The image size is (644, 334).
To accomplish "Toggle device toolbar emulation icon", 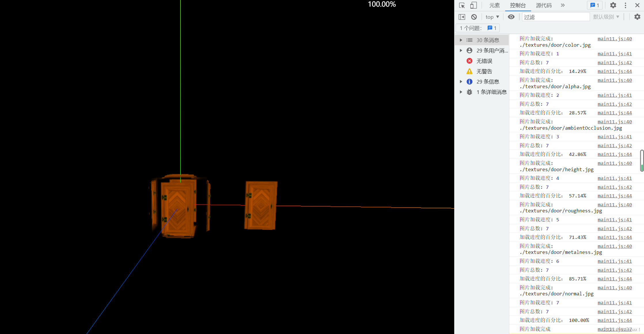I will tap(473, 5).
